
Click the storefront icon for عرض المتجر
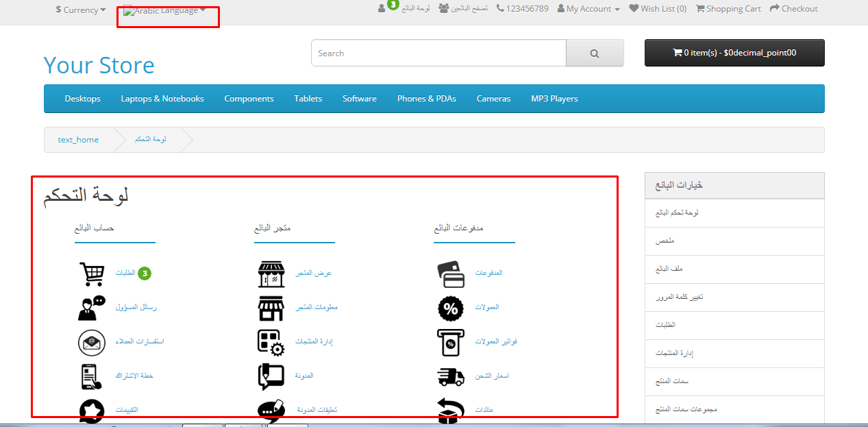[x=271, y=274]
